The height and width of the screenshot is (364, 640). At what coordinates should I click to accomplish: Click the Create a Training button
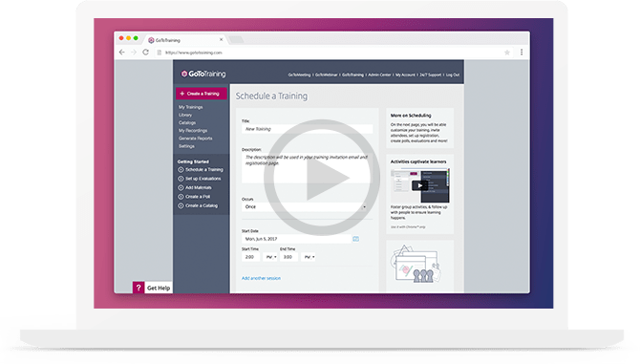[202, 94]
